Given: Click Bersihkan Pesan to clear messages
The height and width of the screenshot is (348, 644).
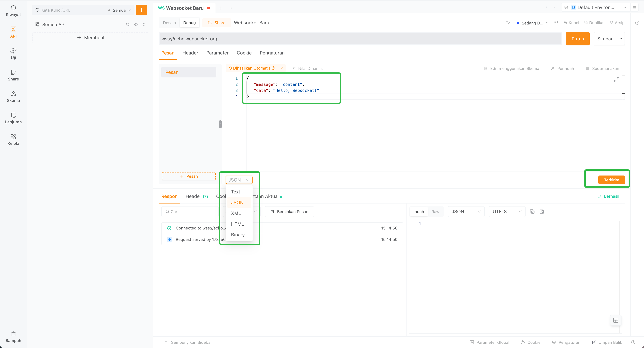Looking at the screenshot, I should (289, 212).
